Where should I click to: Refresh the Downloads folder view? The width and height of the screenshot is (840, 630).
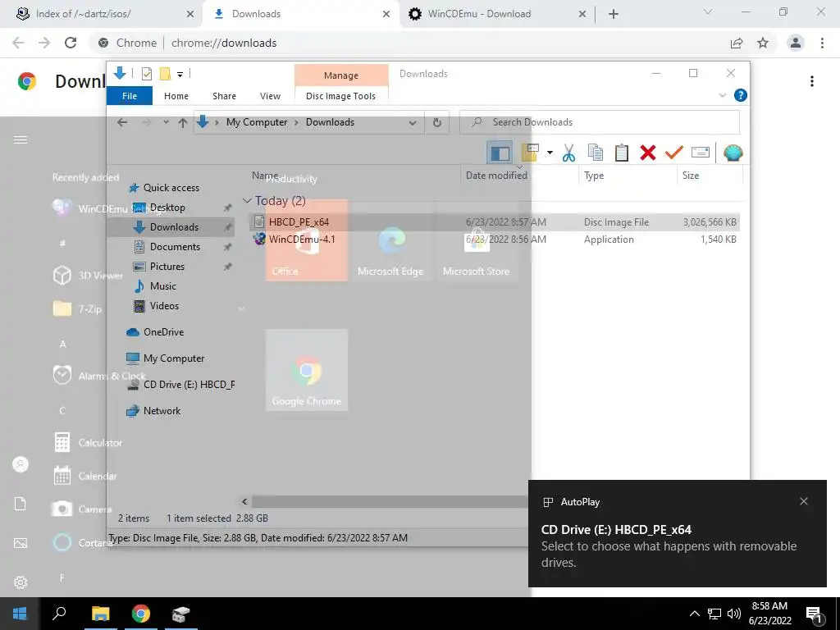pos(437,123)
